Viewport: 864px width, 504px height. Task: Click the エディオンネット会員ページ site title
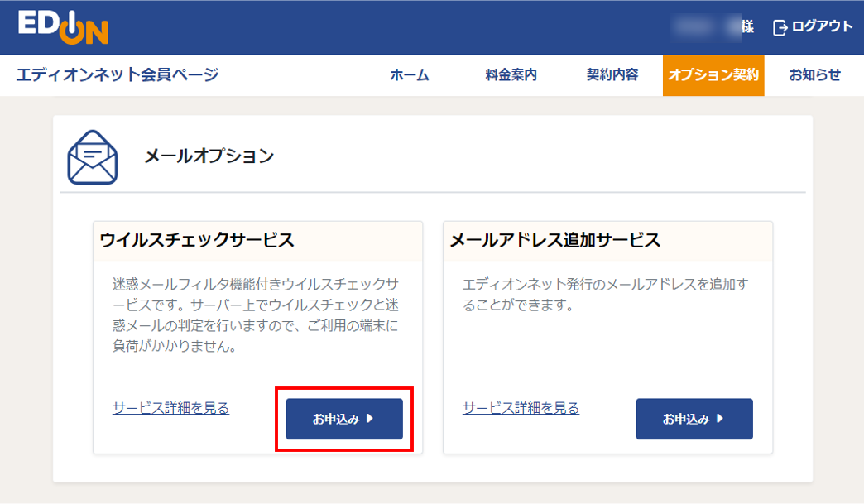[x=118, y=75]
